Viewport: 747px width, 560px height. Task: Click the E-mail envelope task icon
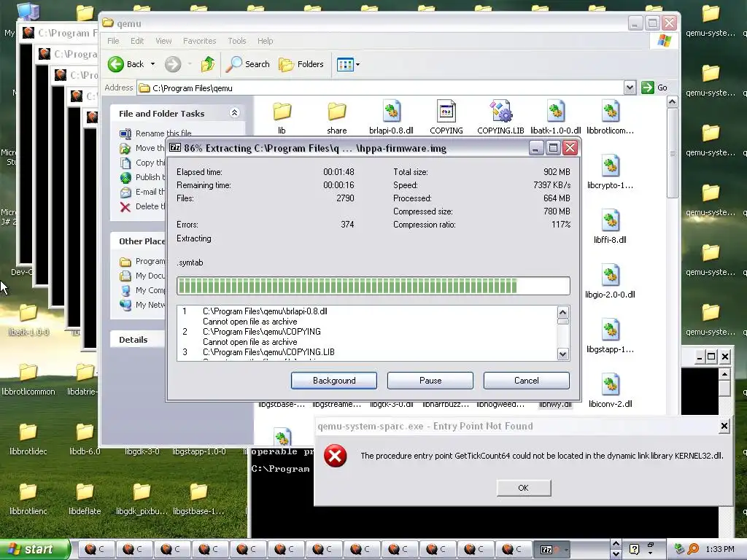click(125, 192)
